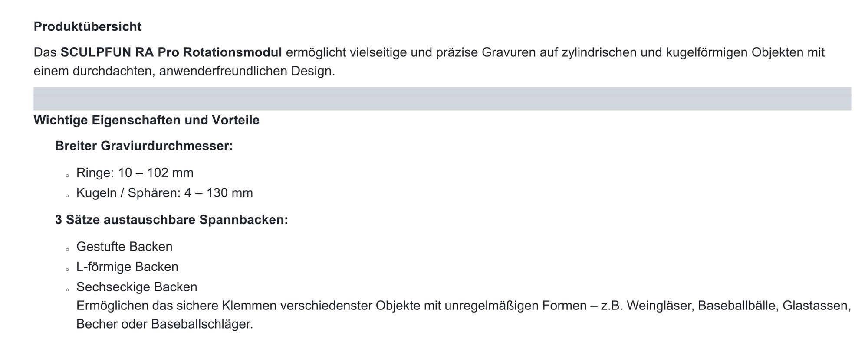Click the bullet before Gestufte Backen
The width and height of the screenshot is (868, 355).
click(x=67, y=250)
